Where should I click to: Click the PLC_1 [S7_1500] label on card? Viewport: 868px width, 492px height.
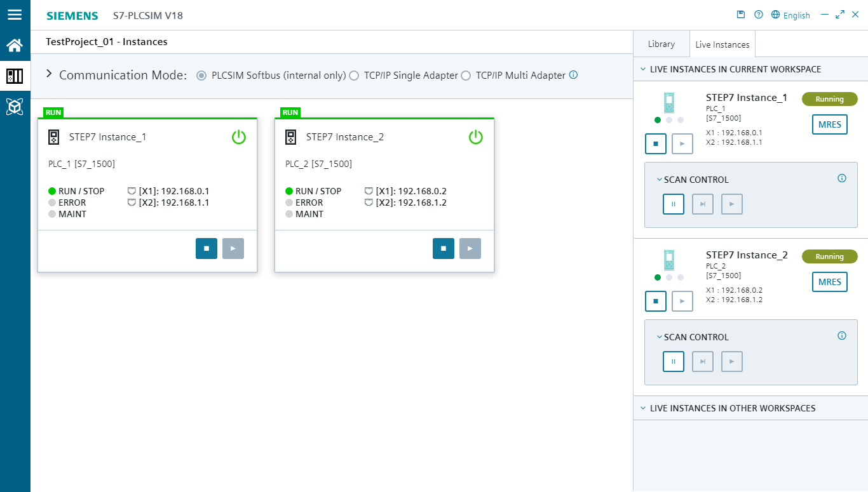click(x=81, y=164)
